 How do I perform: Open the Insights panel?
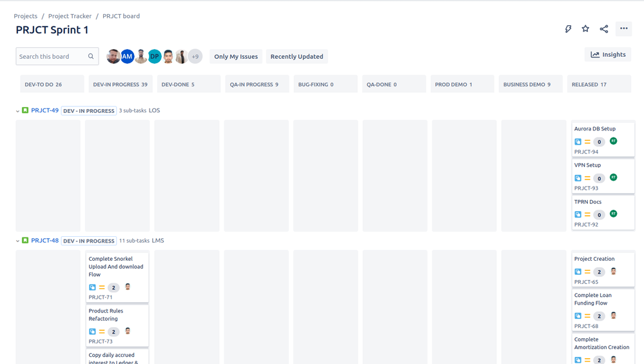click(x=608, y=54)
